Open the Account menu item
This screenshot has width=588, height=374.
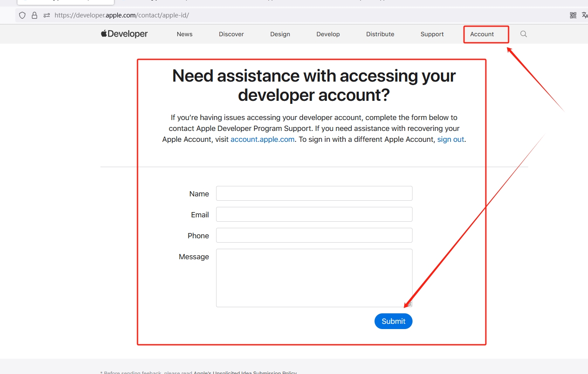pyautogui.click(x=482, y=34)
